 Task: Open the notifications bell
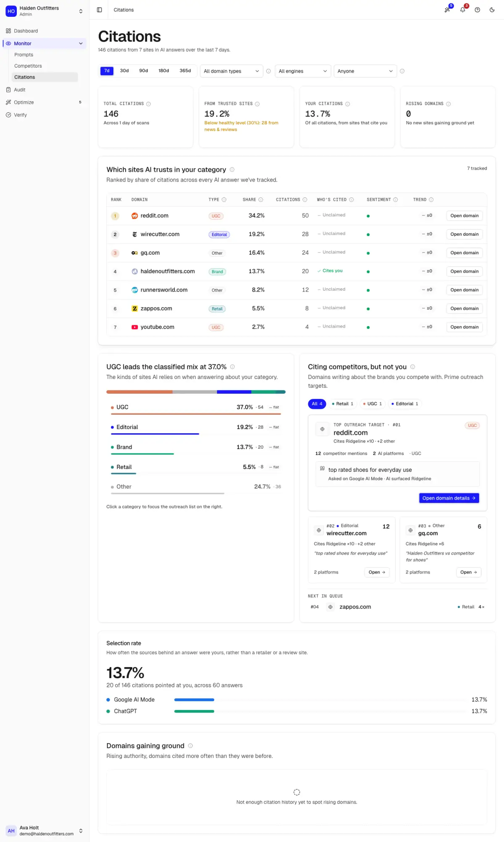pos(463,10)
